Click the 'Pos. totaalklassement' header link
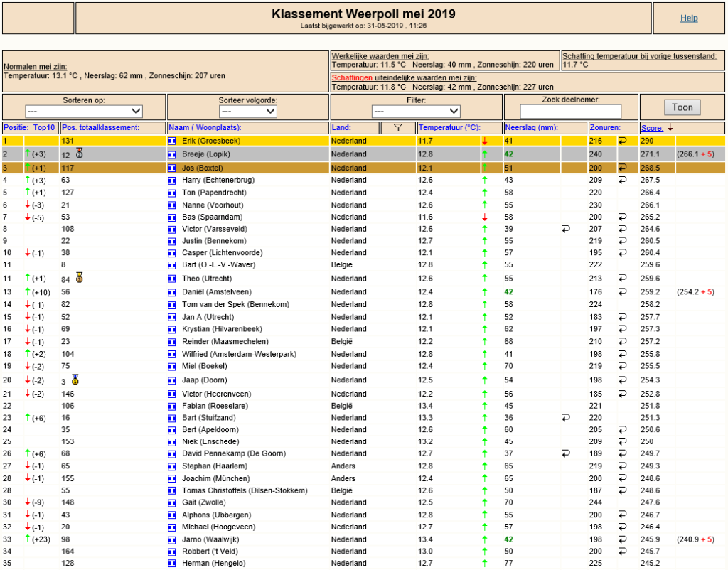This screenshot has width=728, height=570. click(100, 128)
